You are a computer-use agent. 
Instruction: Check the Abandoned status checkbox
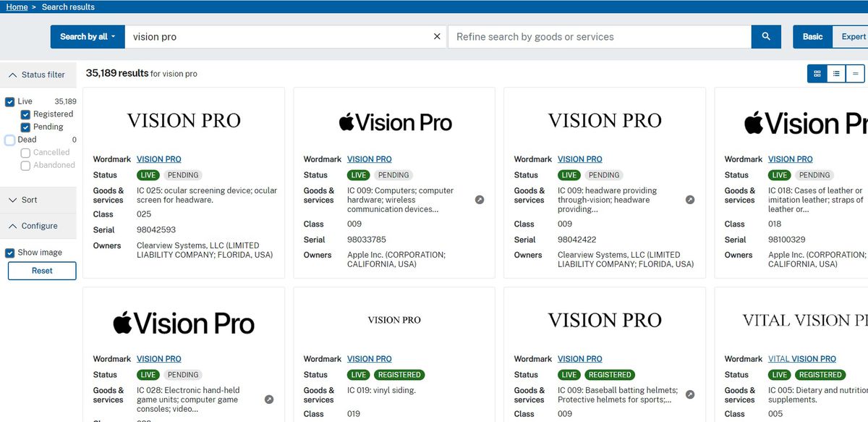(x=26, y=166)
